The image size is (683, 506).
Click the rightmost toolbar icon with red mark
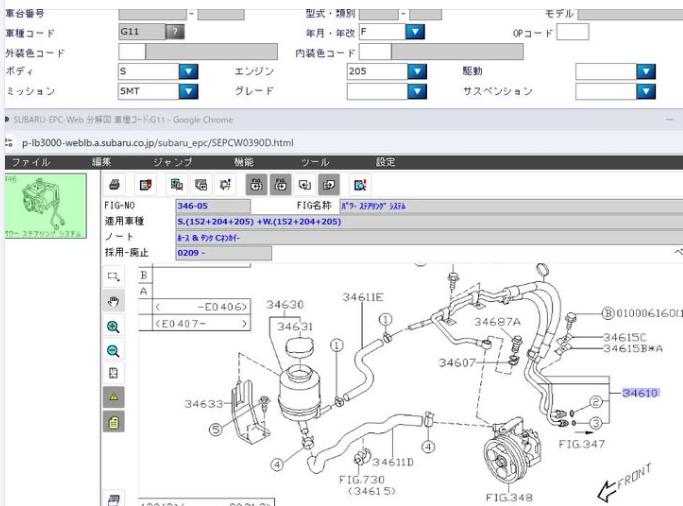click(x=360, y=186)
